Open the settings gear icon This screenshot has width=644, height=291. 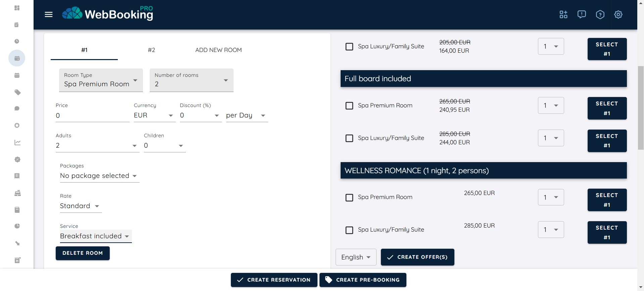(x=618, y=14)
